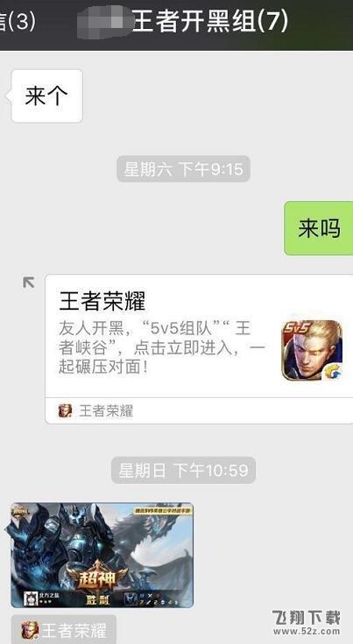Tap the blurred avatar in the title bar
The width and height of the screenshot is (353, 644).
tap(104, 21)
